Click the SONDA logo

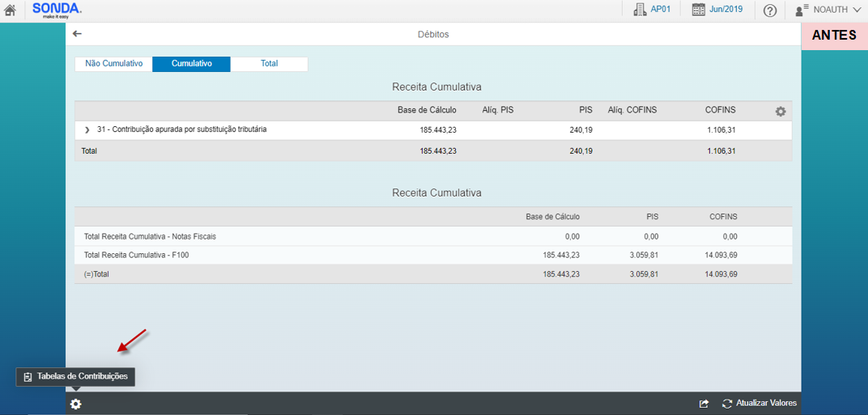pyautogui.click(x=57, y=10)
